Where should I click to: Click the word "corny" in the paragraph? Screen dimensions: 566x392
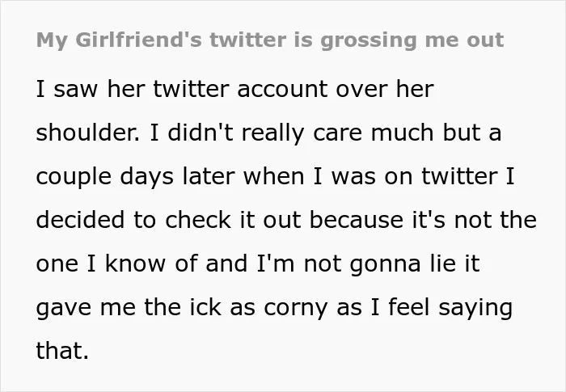click(295, 309)
